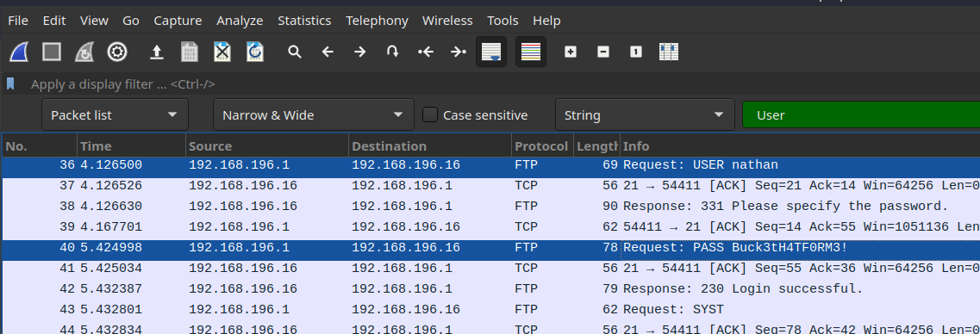
Task: Open the View menu
Action: click(94, 21)
